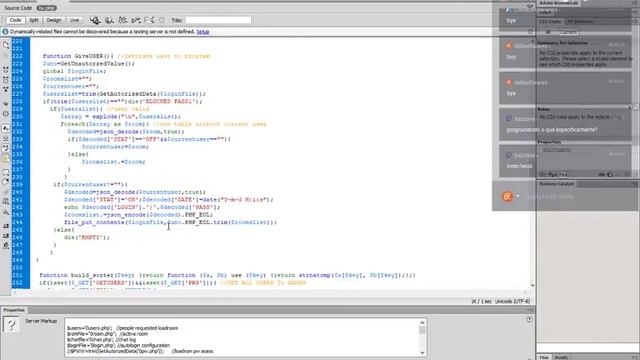Click the Add Property link
640x360 pixels.
(x=556, y=150)
